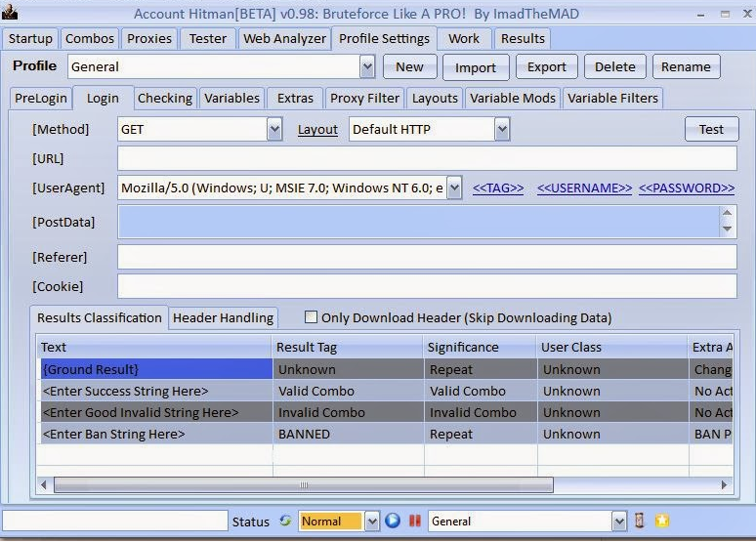Click into the Cookie input field

427,286
